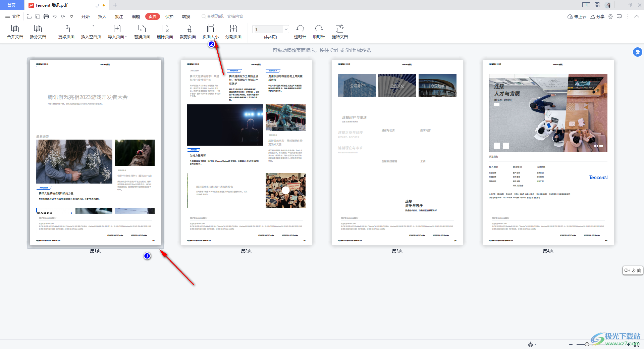
Task: Click the zoom in plus icon
Action: tap(629, 344)
